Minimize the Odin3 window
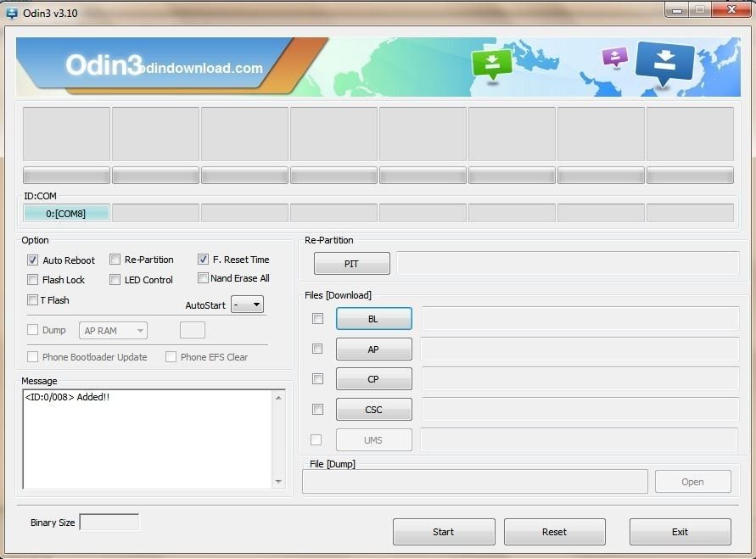This screenshot has width=756, height=559. (x=677, y=10)
